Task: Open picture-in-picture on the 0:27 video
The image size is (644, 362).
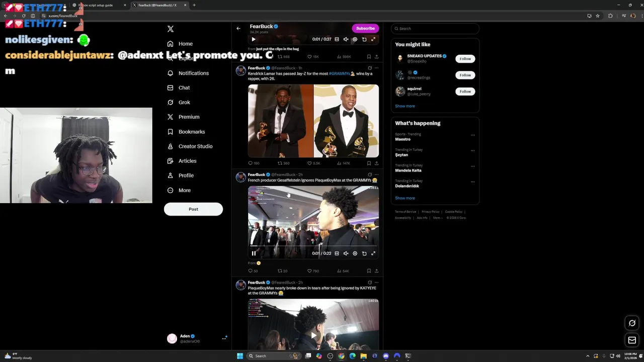Action: (x=364, y=39)
